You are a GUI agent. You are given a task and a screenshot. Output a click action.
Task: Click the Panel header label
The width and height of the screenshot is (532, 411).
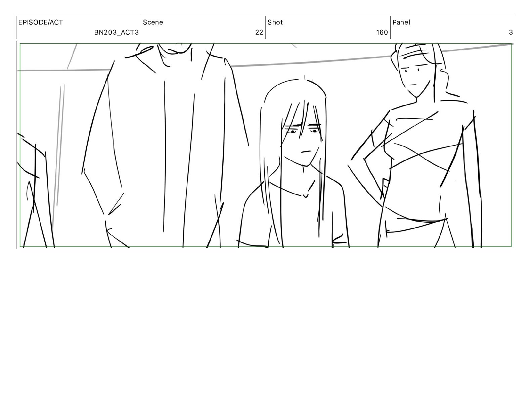point(401,22)
